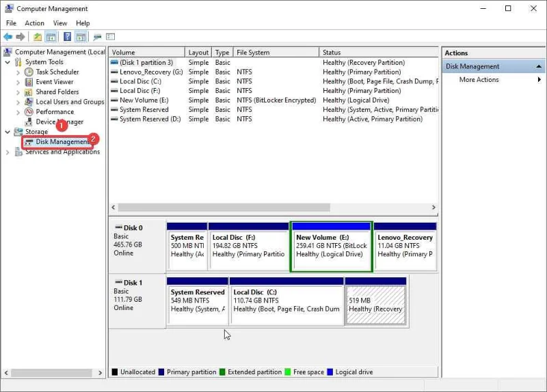Sort by the Status column header
This screenshot has width=547, height=392.
point(379,53)
